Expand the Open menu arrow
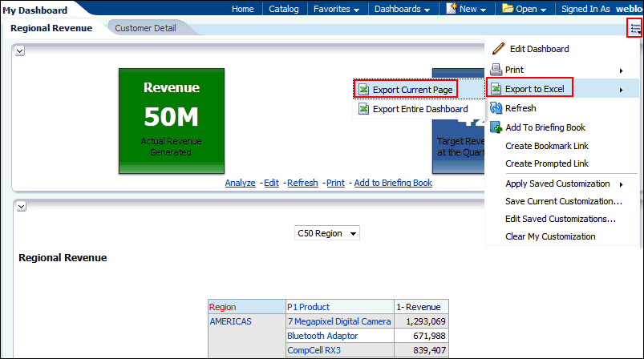 [544, 10]
